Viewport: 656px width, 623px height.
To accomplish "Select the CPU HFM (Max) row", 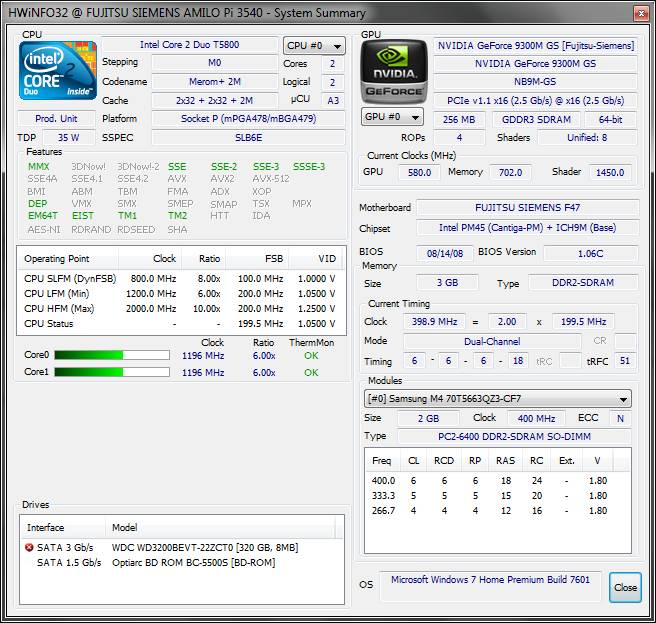I will coord(180,309).
